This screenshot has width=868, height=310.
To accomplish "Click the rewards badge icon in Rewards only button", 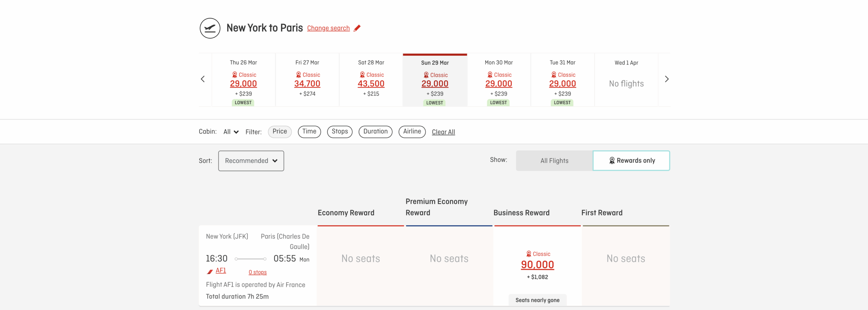I will [x=612, y=161].
